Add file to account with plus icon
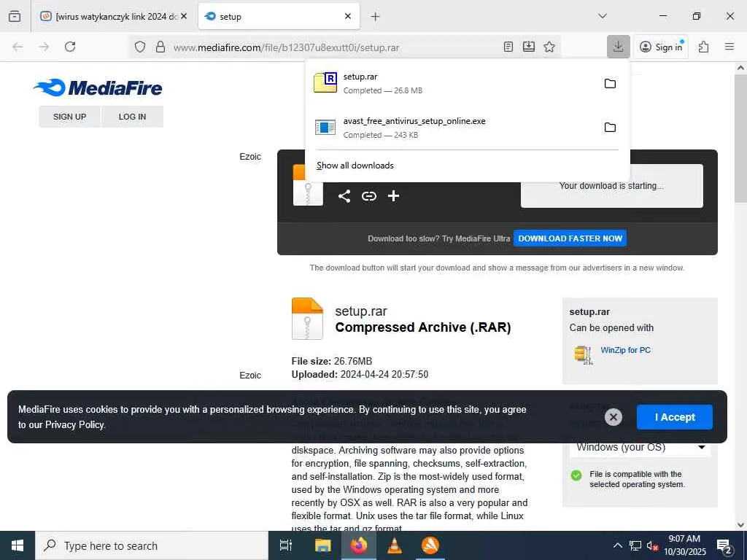747x560 pixels. (x=393, y=196)
